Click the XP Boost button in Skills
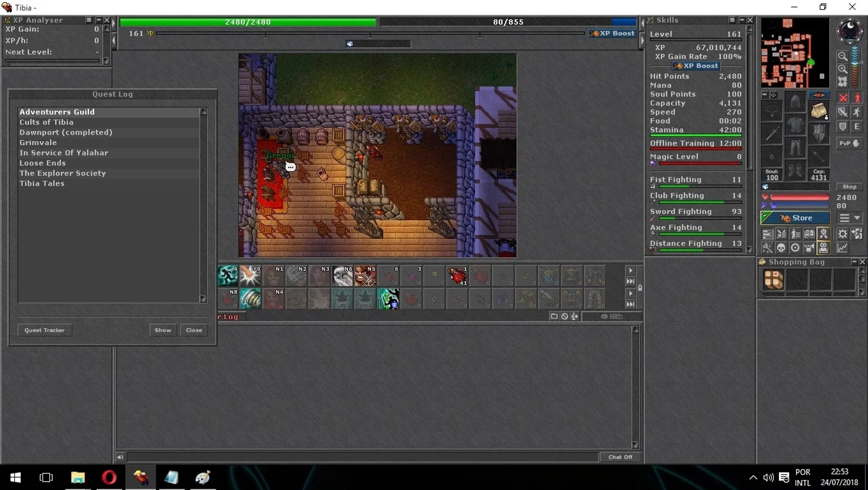The height and width of the screenshot is (490, 868). (x=696, y=66)
